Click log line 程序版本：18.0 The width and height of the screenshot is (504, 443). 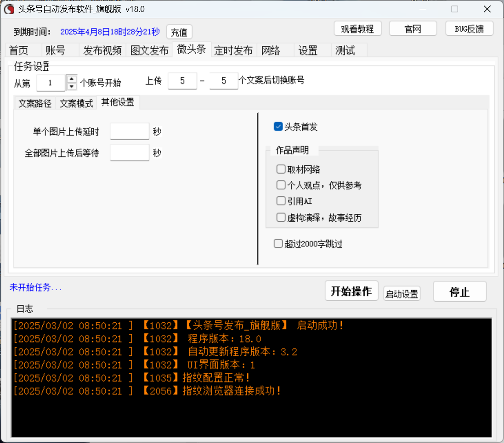point(137,339)
